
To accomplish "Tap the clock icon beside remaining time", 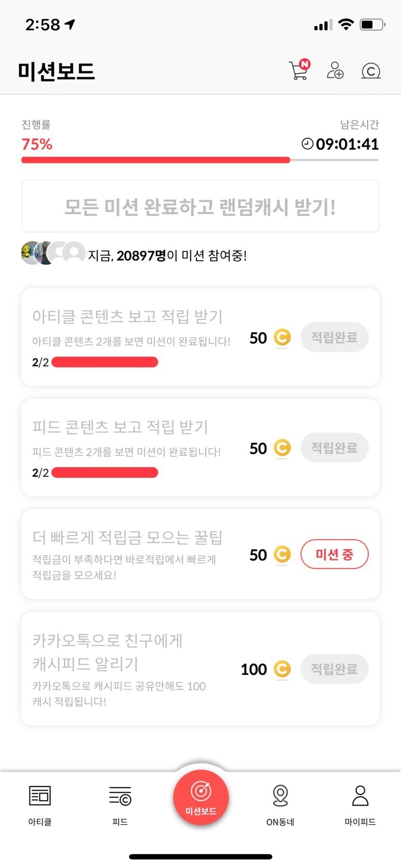I will (307, 143).
